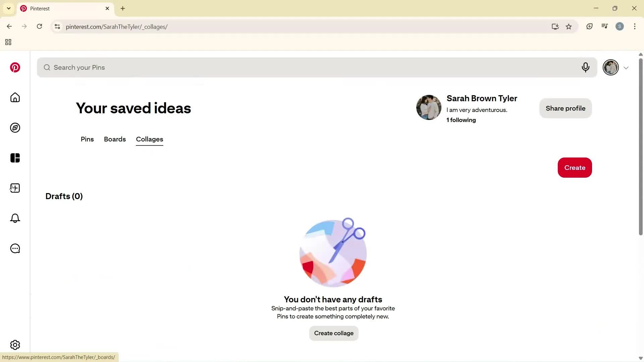Image resolution: width=644 pixels, height=362 pixels.
Task: Click the Create collage button
Action: pos(333,333)
